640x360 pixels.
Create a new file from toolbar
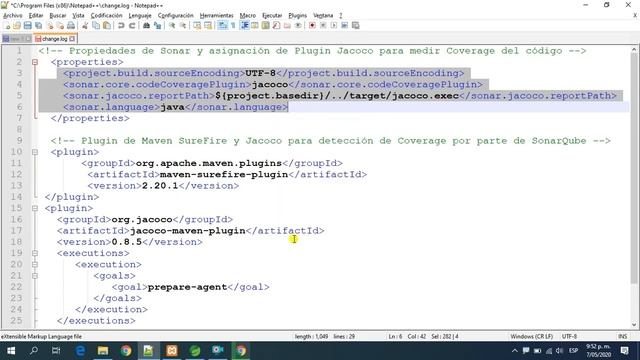(x=6, y=25)
